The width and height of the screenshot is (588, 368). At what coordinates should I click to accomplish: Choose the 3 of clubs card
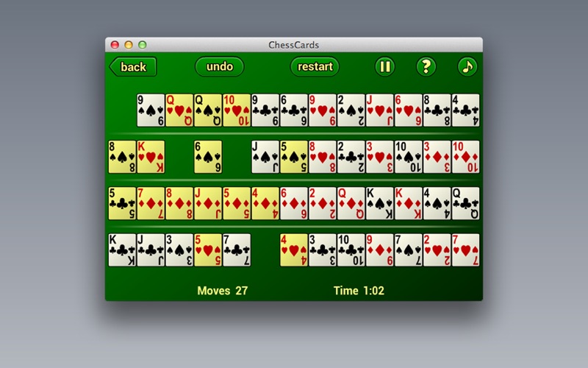(x=323, y=250)
